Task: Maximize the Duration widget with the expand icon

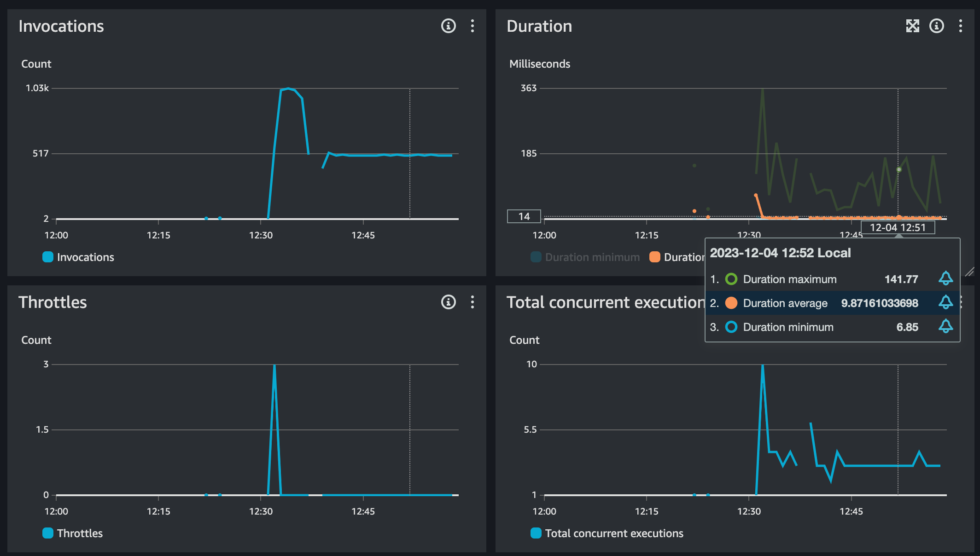Action: click(x=912, y=26)
